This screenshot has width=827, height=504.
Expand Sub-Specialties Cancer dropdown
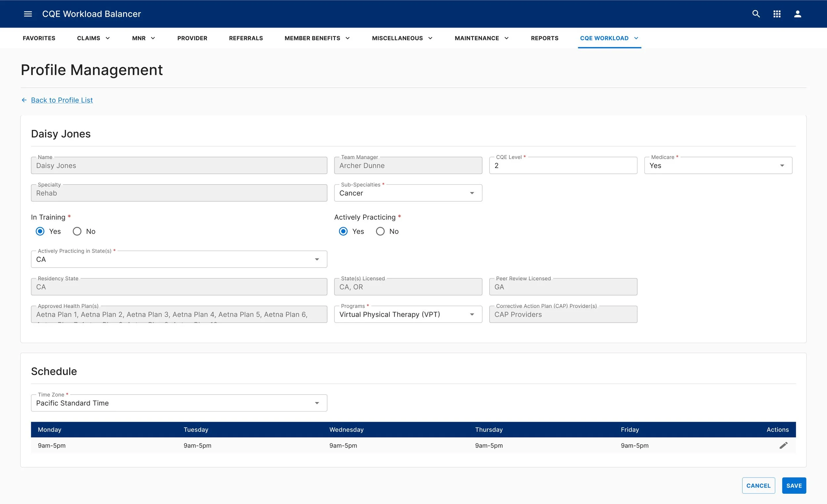tap(408, 193)
